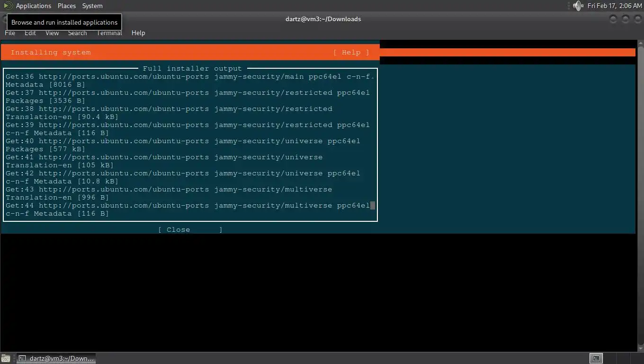The height and width of the screenshot is (364, 644).
Task: Click the show desktop icon in bottom panel
Action: pyautogui.click(x=5, y=358)
